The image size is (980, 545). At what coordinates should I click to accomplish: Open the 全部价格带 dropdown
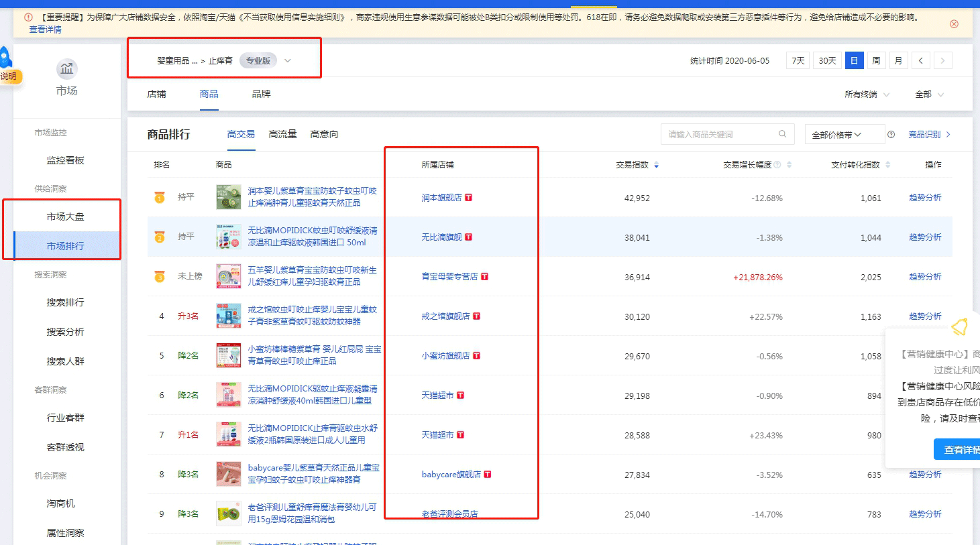coord(836,135)
